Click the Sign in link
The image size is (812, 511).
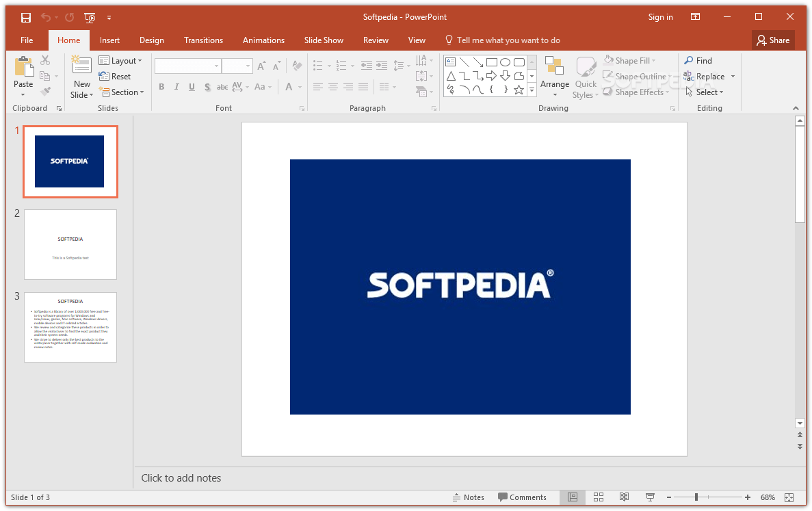coord(660,17)
